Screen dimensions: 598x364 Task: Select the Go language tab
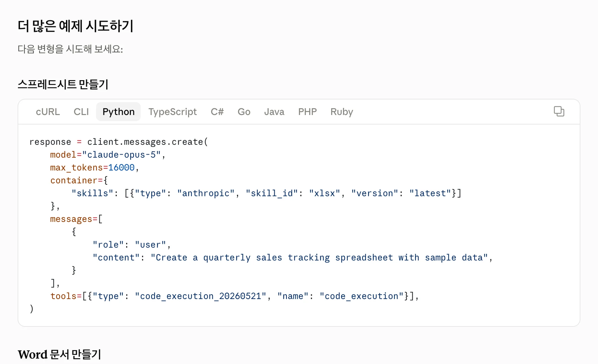pyautogui.click(x=244, y=112)
